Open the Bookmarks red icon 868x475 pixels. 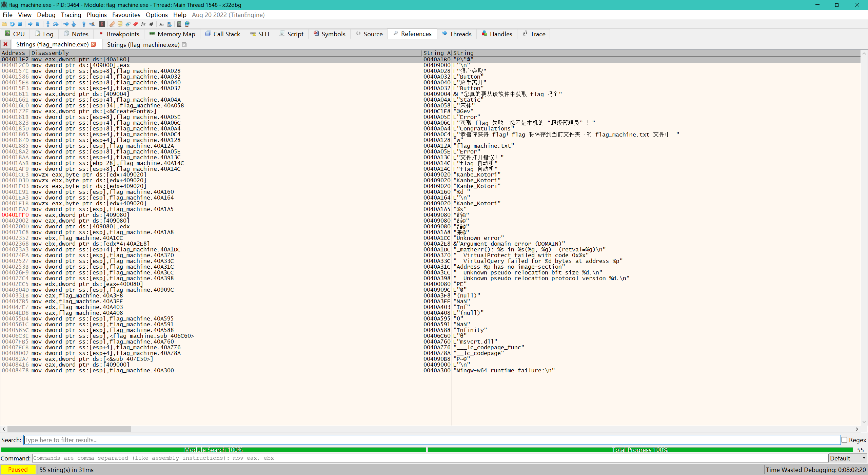(x=135, y=24)
